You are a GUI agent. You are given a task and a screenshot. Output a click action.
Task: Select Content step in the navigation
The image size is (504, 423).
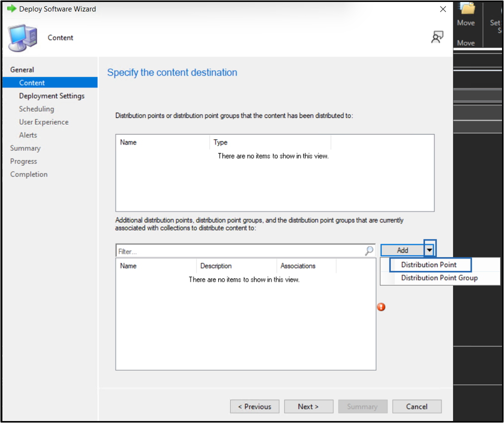tap(50, 83)
